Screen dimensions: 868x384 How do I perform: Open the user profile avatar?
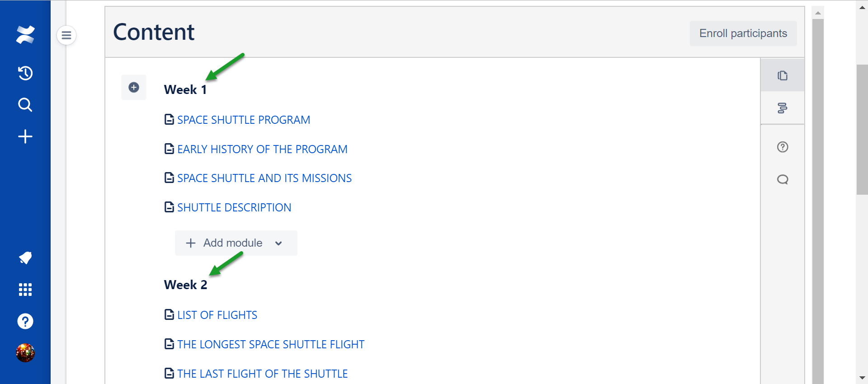(x=25, y=353)
